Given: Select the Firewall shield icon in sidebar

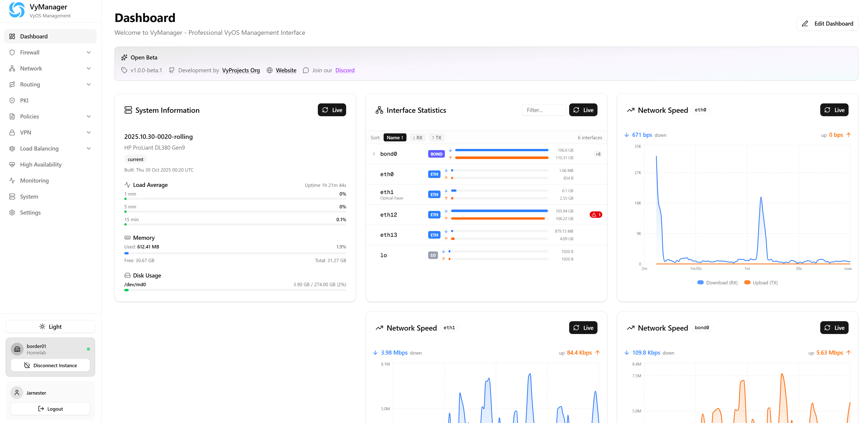Looking at the screenshot, I should (x=12, y=52).
